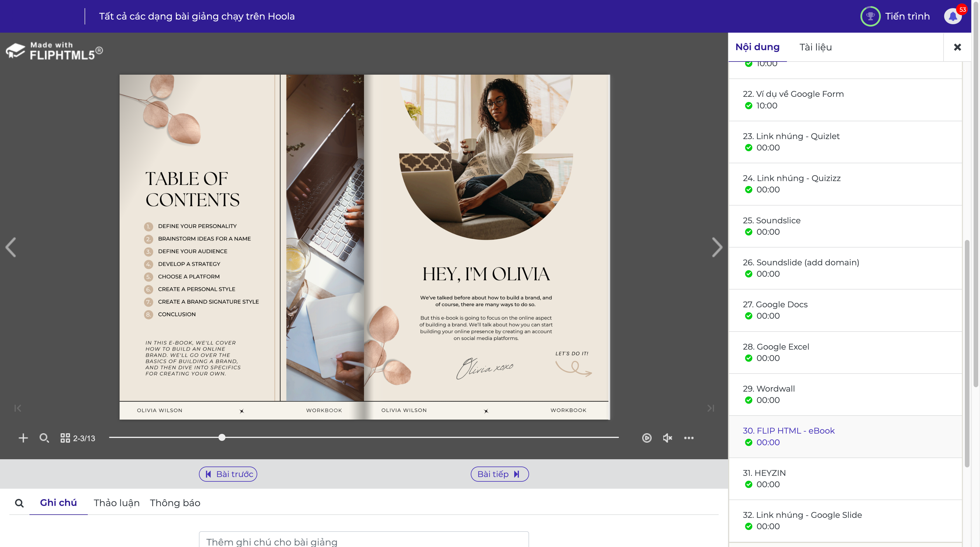This screenshot has height=547, width=980.
Task: Click the page progress slider track
Action: point(419,437)
